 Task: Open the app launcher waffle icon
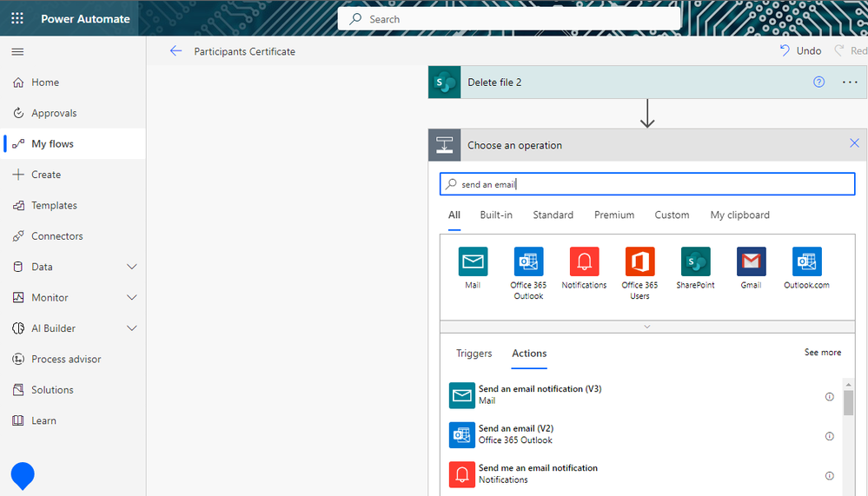17,18
